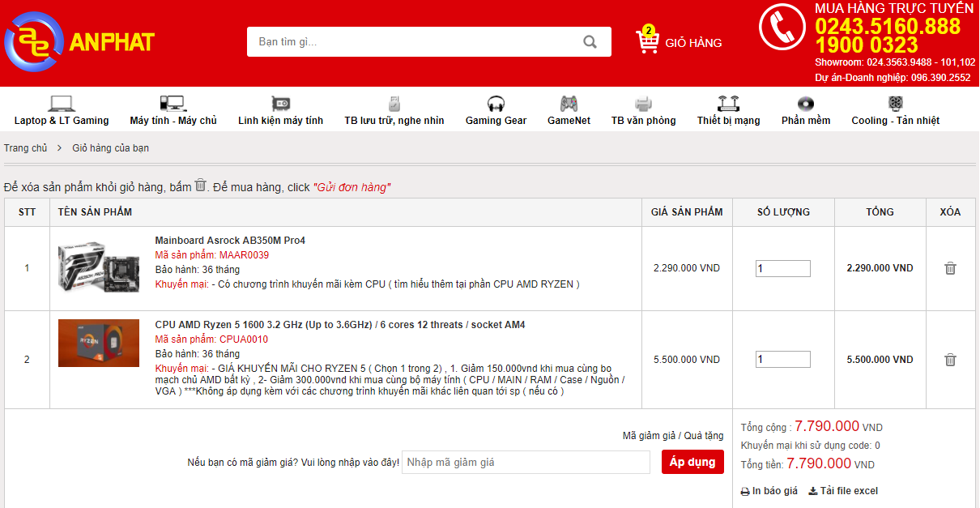This screenshot has width=980, height=508.
Task: Delete Mainboard Asrock AB350M Pro4 with trash icon
Action: point(951,268)
